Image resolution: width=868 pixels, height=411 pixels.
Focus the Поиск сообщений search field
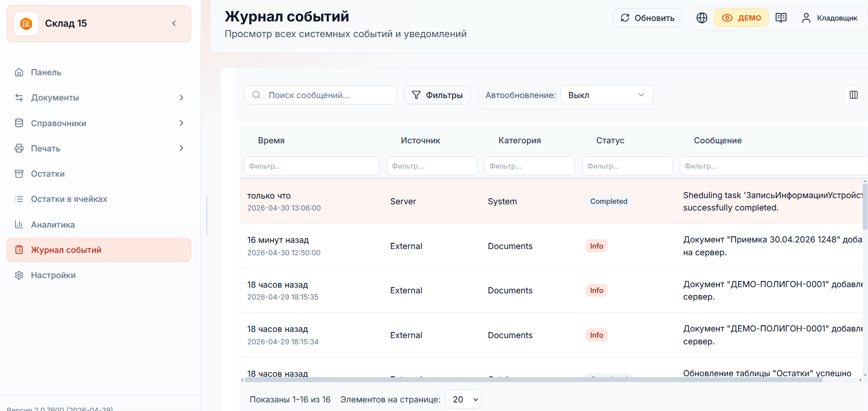[320, 95]
